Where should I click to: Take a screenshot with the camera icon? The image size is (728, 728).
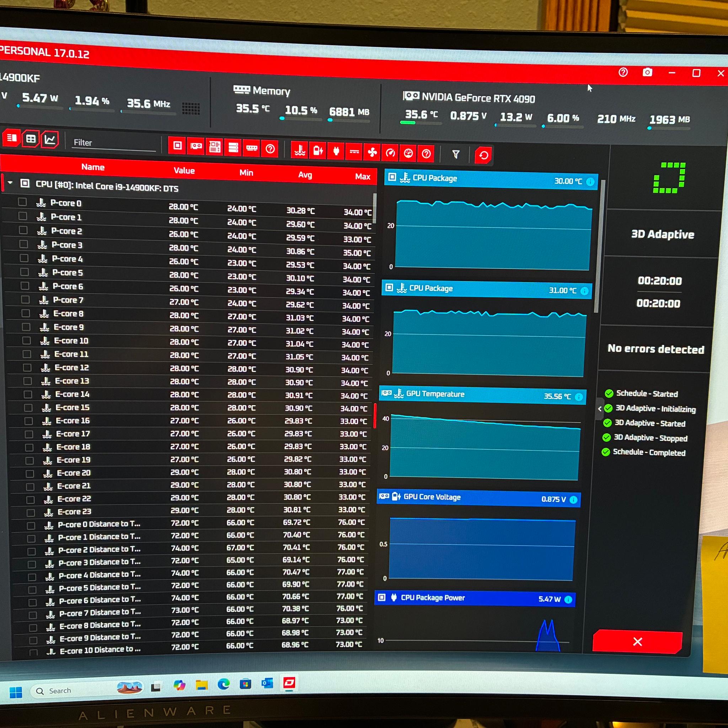pos(647,72)
